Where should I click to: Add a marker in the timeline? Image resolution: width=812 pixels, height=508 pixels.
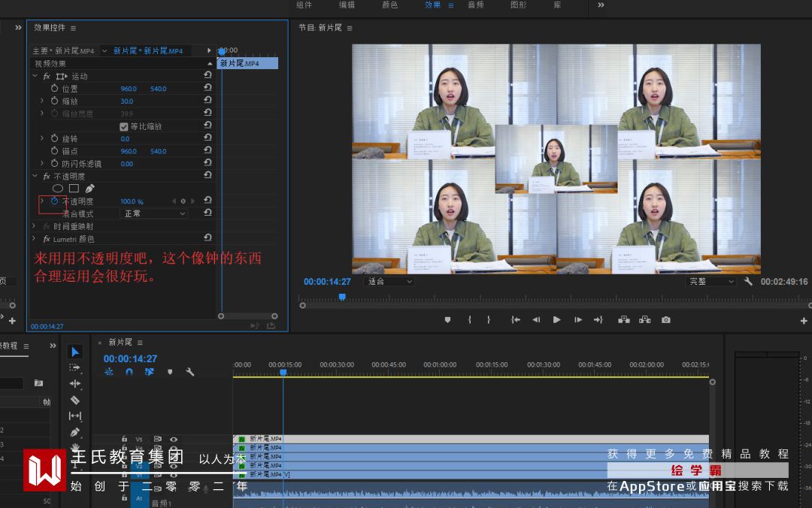pos(170,372)
